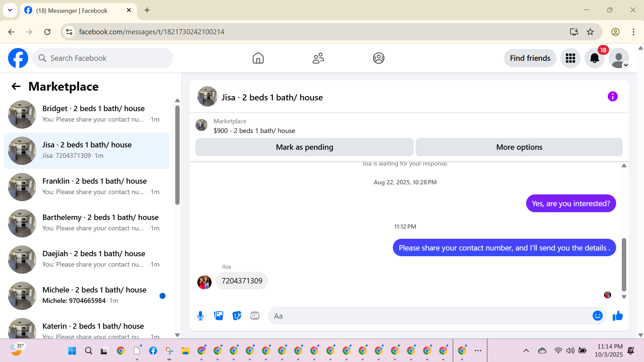Screen dimensions: 644x362
Task: Open the Friends icon in top navigation
Action: point(318,58)
